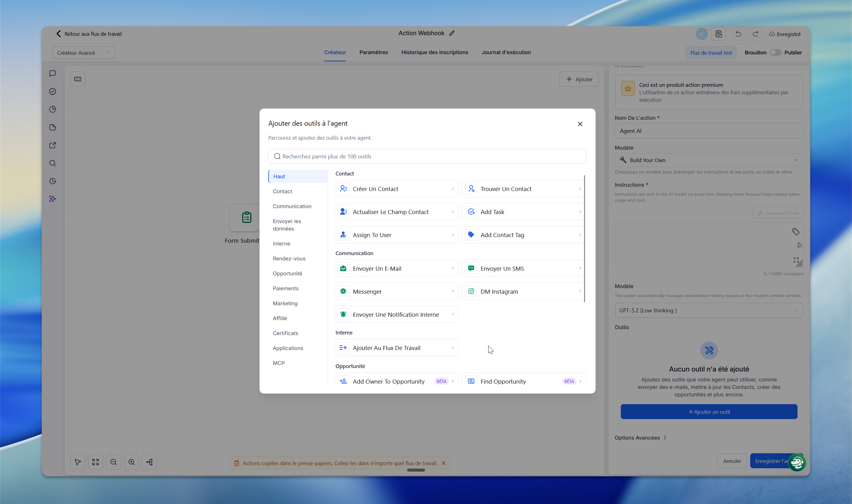Open the GPT-5.2 (Low thinking) model dropdown

coord(709,310)
